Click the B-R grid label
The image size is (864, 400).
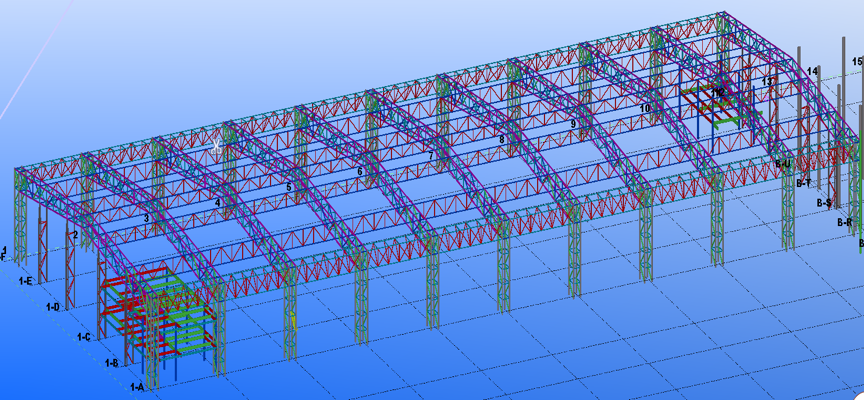[844, 223]
